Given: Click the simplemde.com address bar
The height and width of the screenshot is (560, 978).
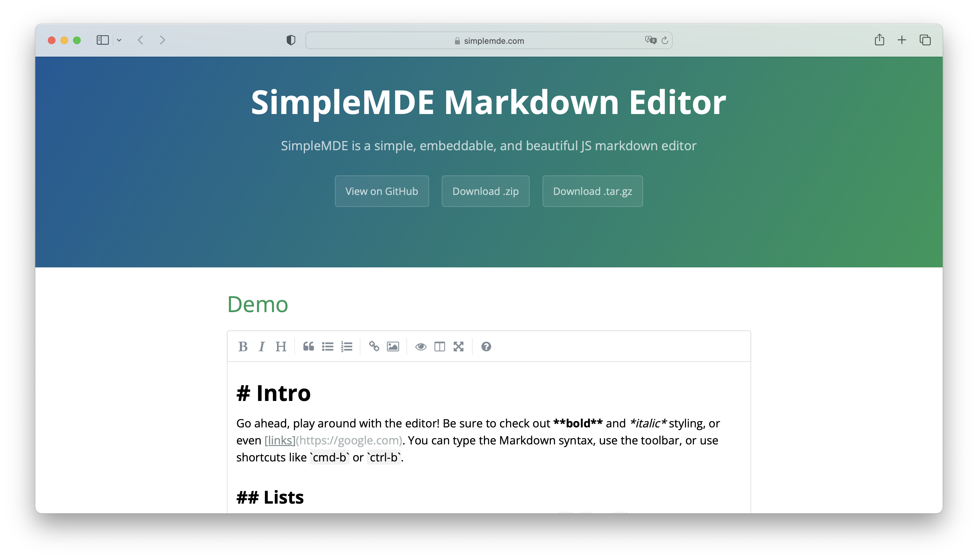Looking at the screenshot, I should (x=489, y=41).
